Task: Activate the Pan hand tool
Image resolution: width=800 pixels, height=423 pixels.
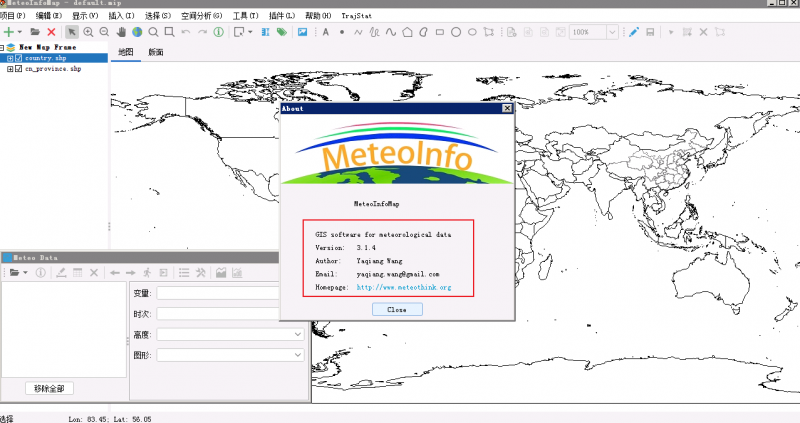Action: [121, 32]
